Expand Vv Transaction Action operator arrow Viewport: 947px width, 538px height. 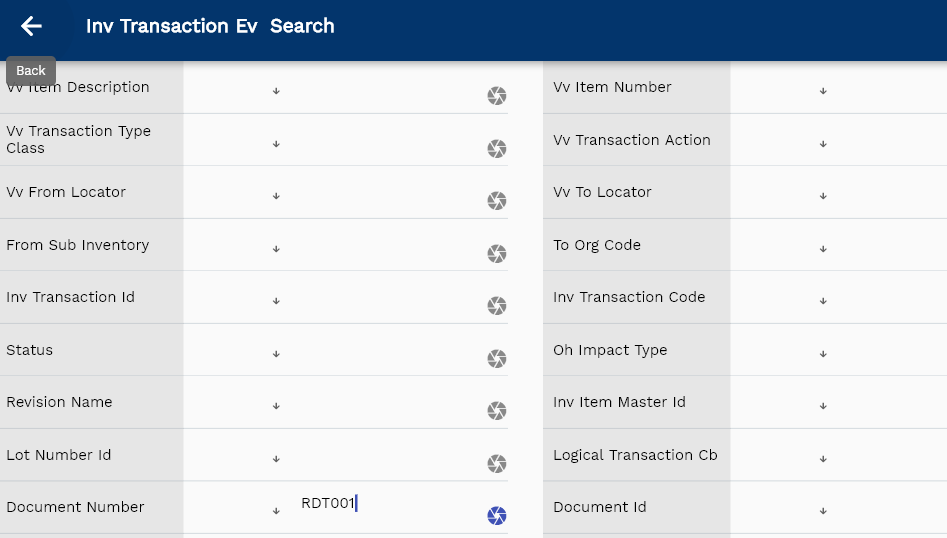(x=823, y=144)
